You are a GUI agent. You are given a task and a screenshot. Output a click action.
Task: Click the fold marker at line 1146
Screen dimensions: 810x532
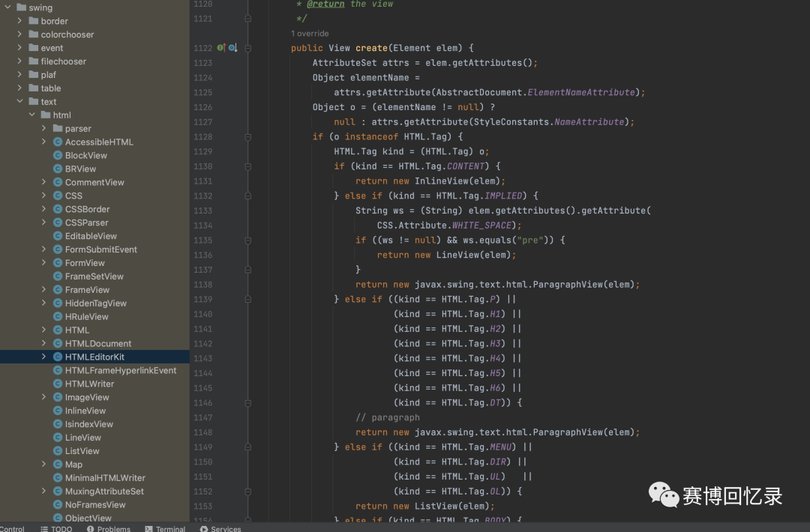click(x=248, y=402)
